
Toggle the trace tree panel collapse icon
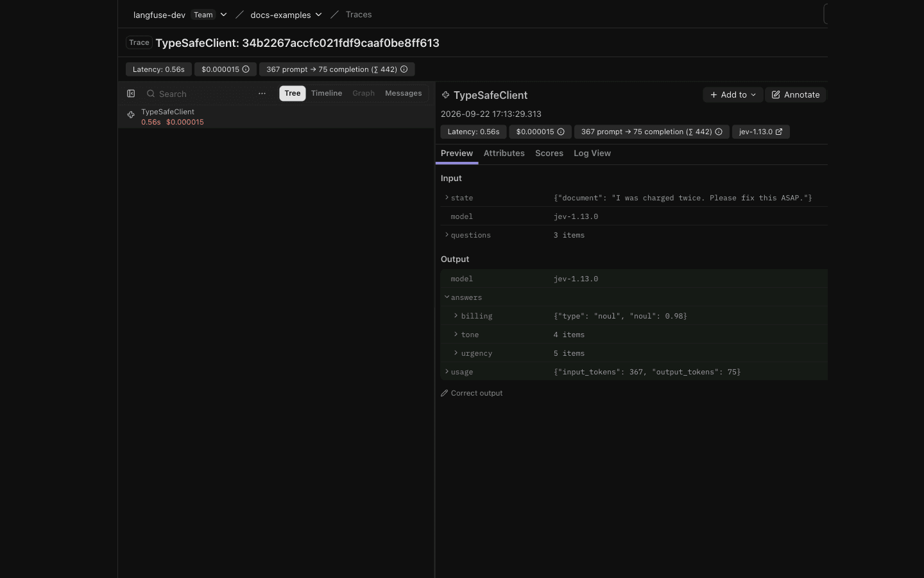tap(131, 94)
